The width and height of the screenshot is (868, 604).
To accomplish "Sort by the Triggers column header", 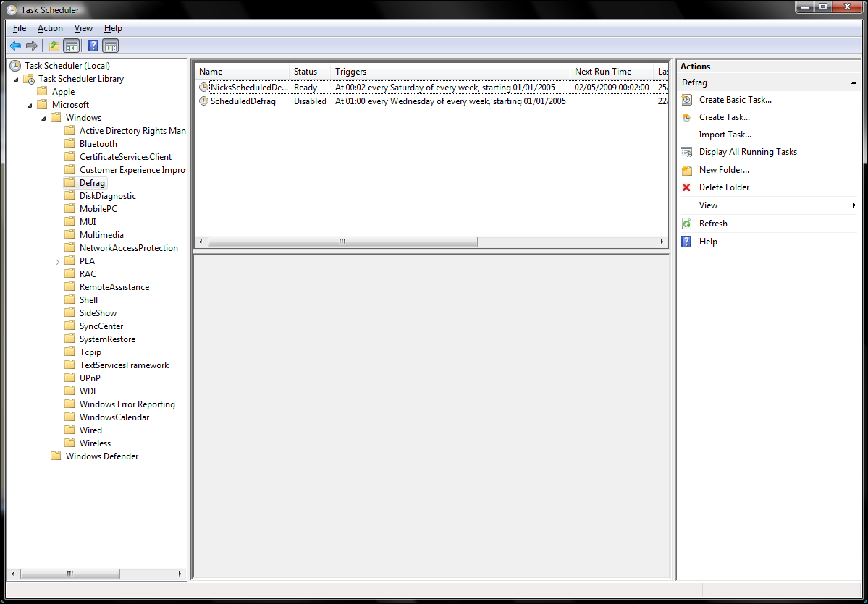I will (450, 72).
